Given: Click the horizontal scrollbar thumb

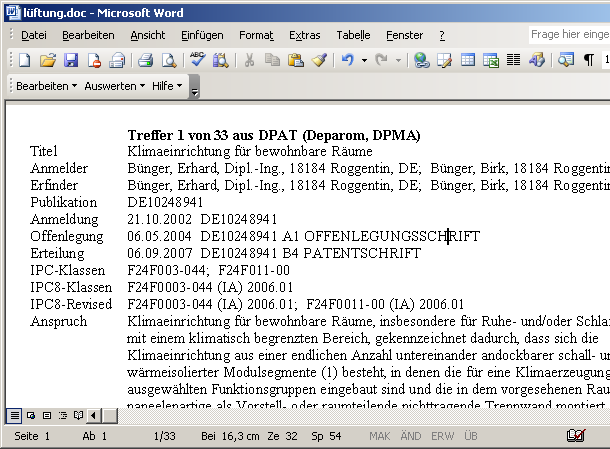Looking at the screenshot, I should pos(110,416).
